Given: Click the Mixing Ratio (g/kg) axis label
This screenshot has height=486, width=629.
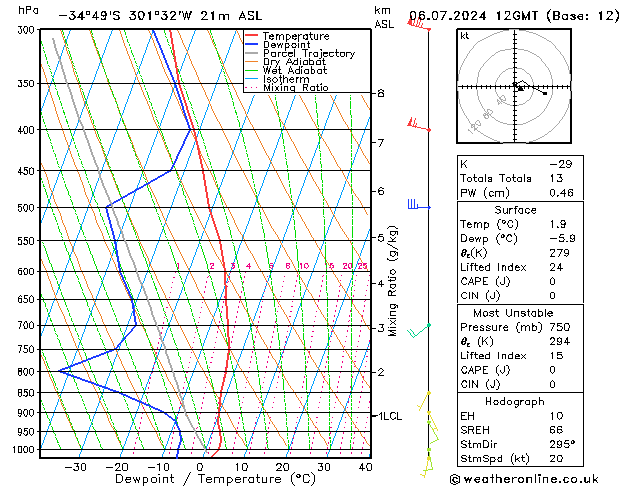Looking at the screenshot, I should pyautogui.click(x=393, y=280).
